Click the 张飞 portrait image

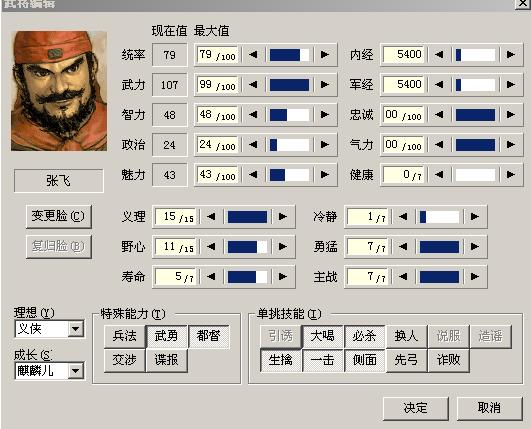click(59, 91)
